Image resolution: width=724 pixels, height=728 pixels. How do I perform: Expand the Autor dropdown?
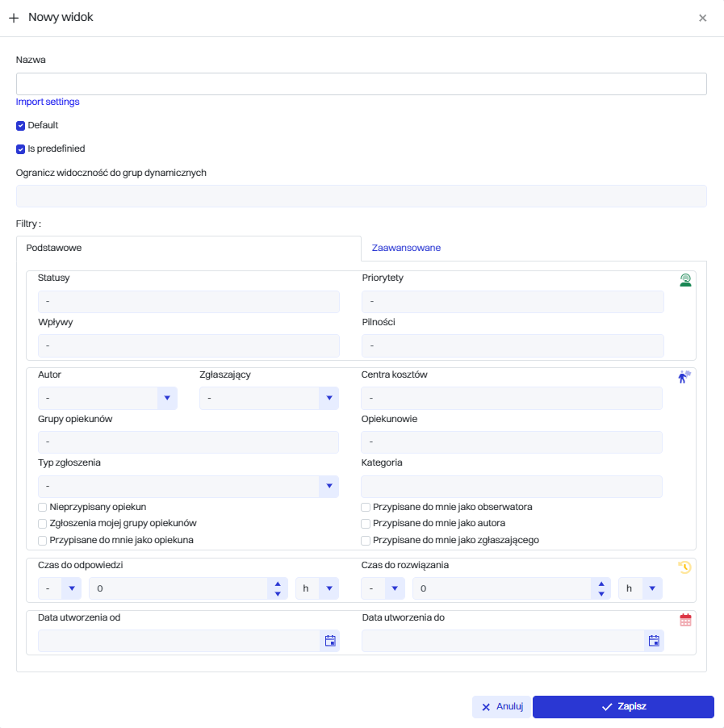coord(166,398)
